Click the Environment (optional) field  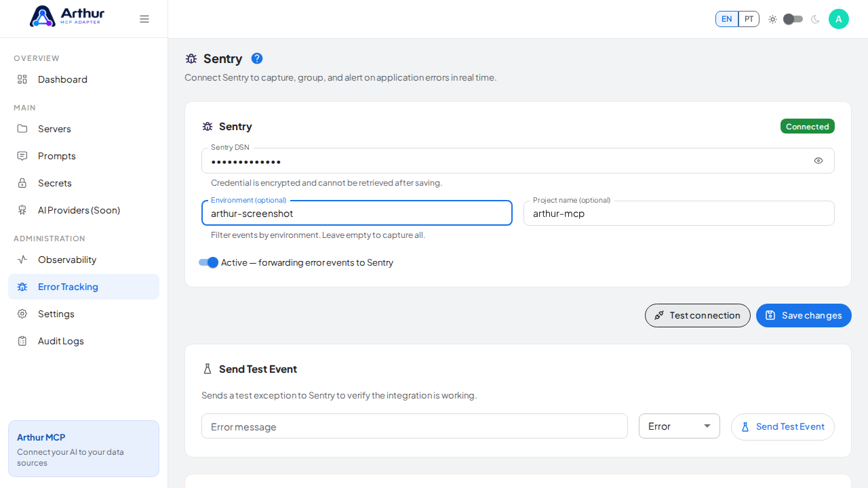click(357, 213)
